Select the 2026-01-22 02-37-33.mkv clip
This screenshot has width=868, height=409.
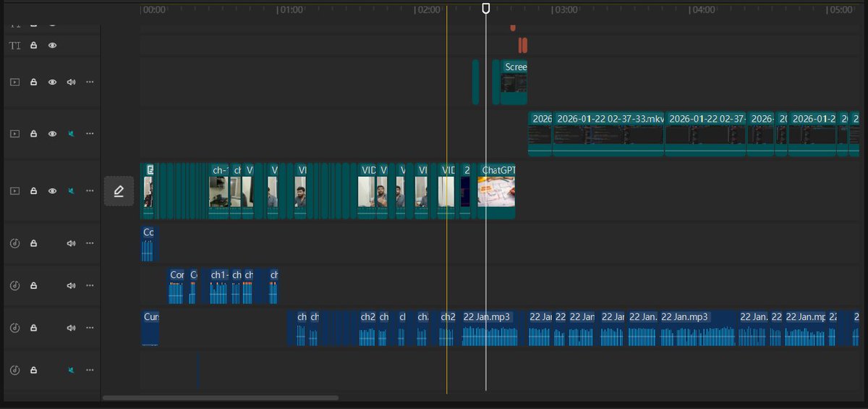click(609, 134)
